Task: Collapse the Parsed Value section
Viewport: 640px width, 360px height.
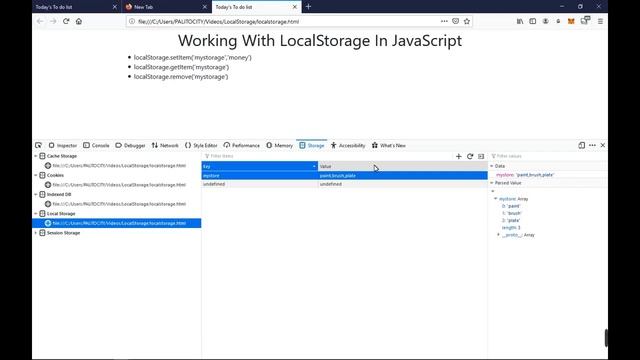Action: click(x=492, y=183)
